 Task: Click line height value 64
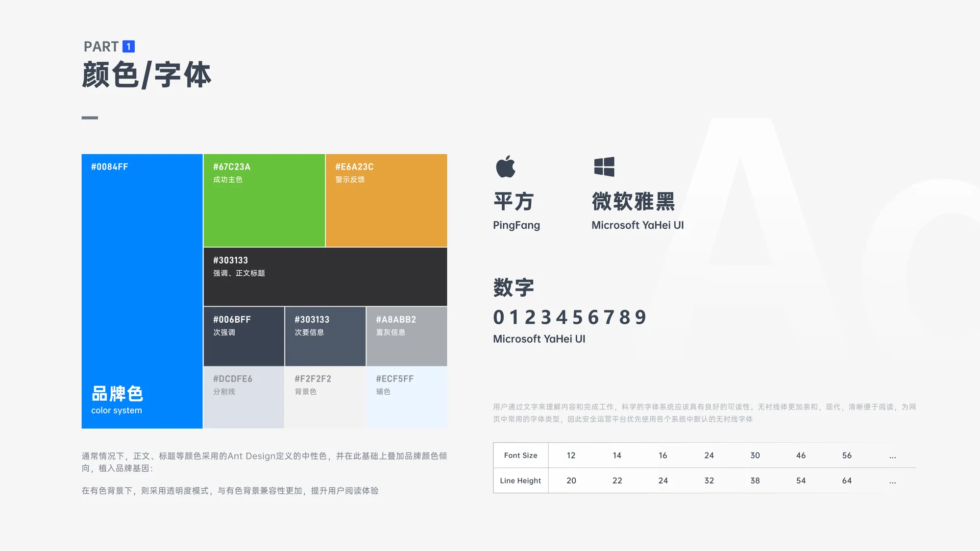coord(847,481)
